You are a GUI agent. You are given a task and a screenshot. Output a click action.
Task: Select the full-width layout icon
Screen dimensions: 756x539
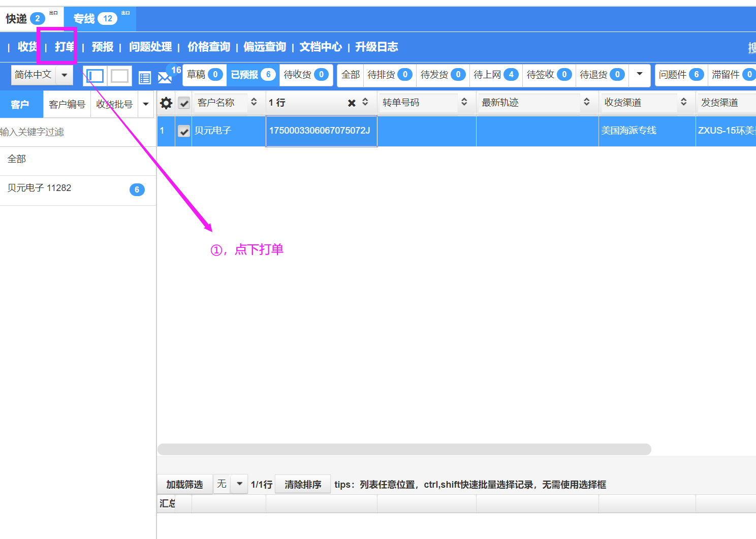click(119, 76)
